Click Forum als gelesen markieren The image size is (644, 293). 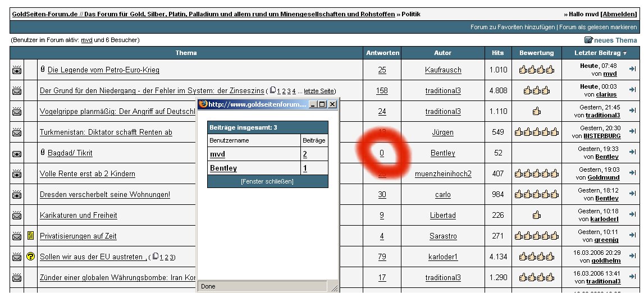[x=598, y=27]
